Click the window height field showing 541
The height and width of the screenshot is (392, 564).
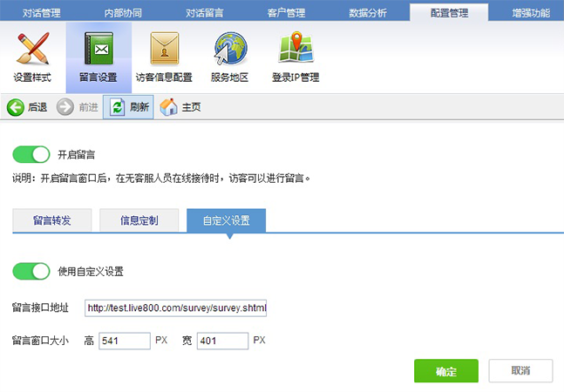(x=125, y=341)
